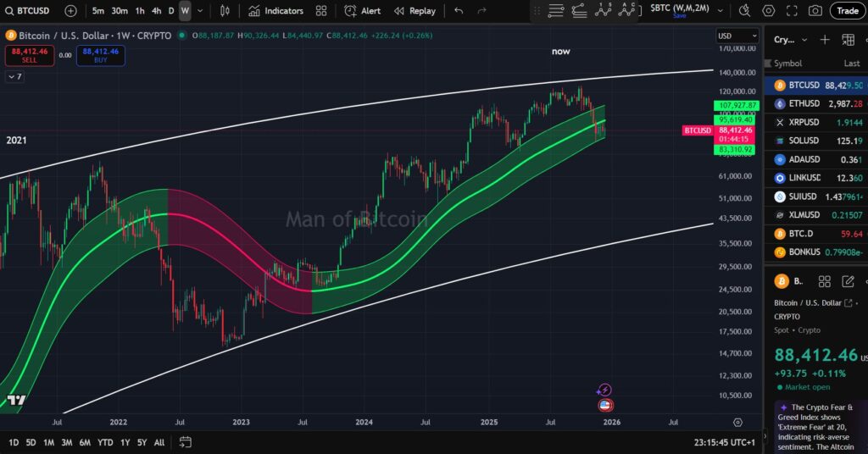Select BONKUS in the watchlist
This screenshot has width=868, height=454.
pos(816,252)
